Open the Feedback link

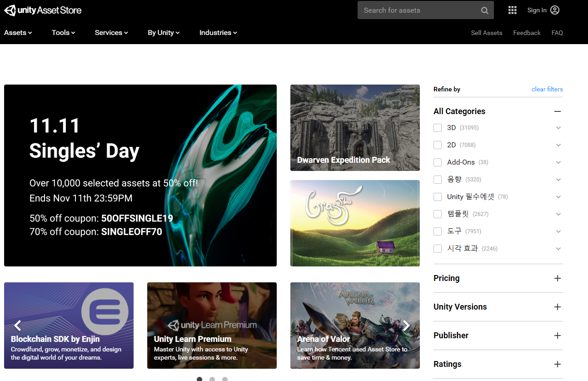coord(527,33)
